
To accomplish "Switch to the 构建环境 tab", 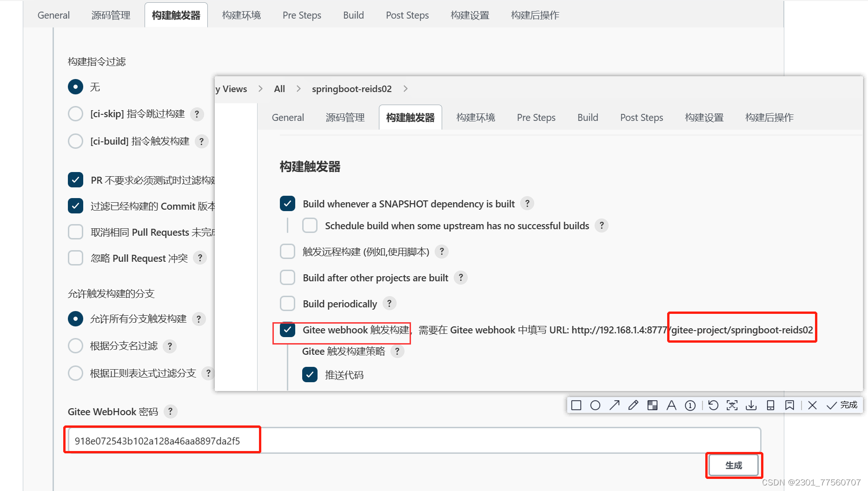I will pyautogui.click(x=475, y=117).
